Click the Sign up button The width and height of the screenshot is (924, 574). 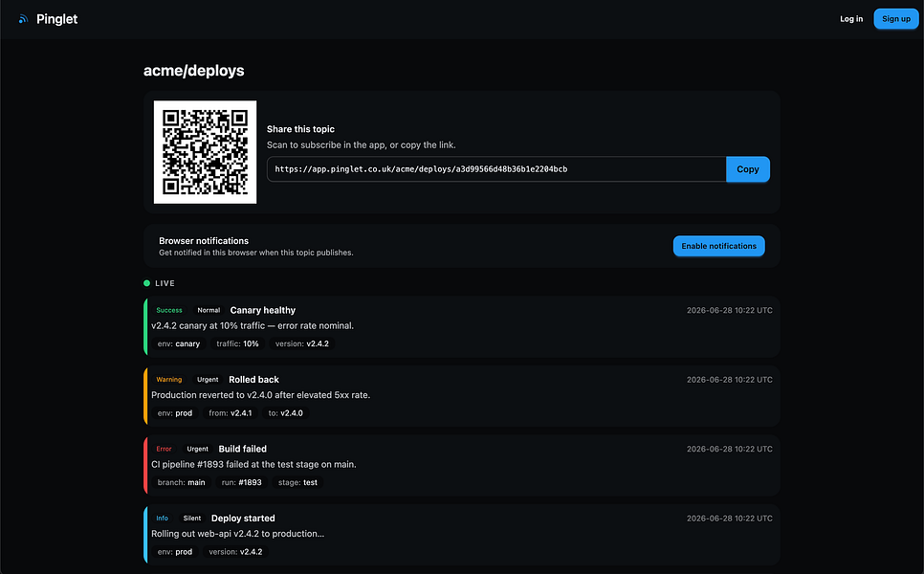click(895, 19)
